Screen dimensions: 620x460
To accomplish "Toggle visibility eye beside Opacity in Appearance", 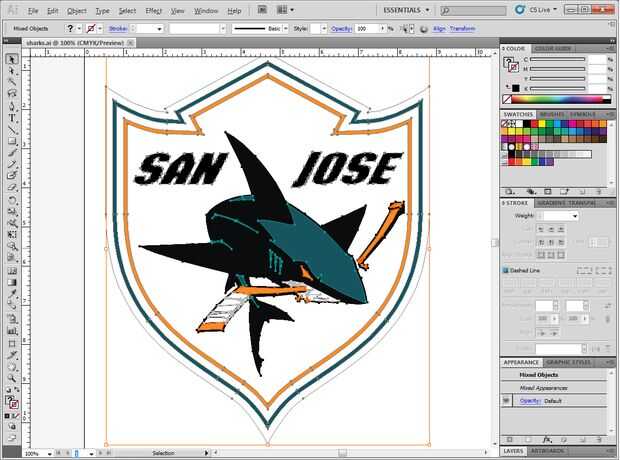I will 506,401.
